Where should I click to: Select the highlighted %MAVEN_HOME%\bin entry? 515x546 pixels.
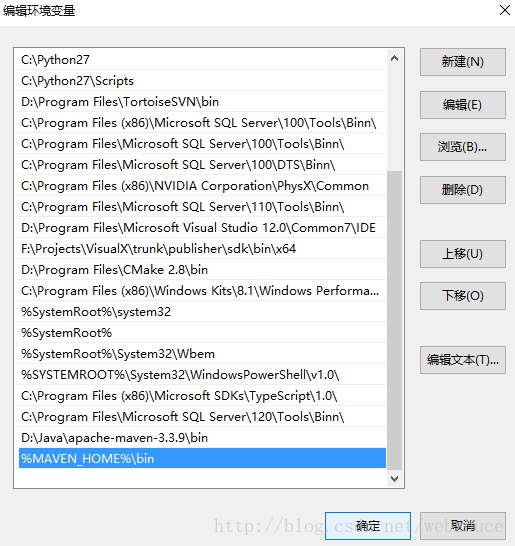click(202, 458)
